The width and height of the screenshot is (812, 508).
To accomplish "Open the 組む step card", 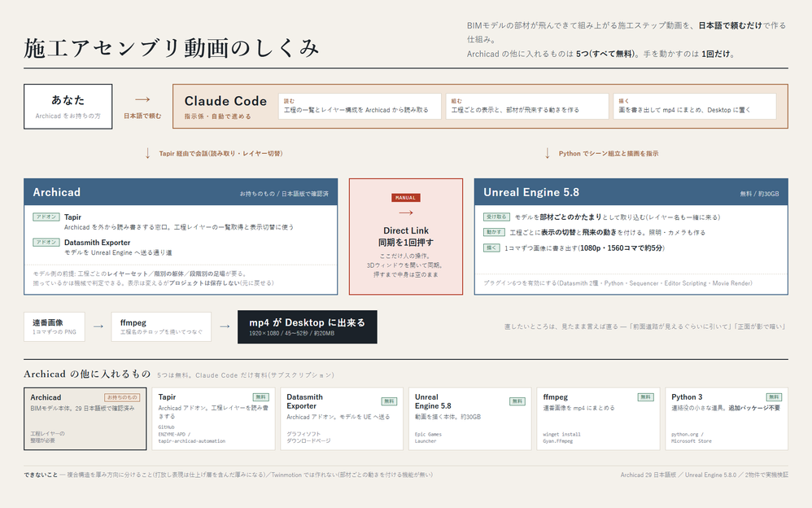I will coord(527,107).
